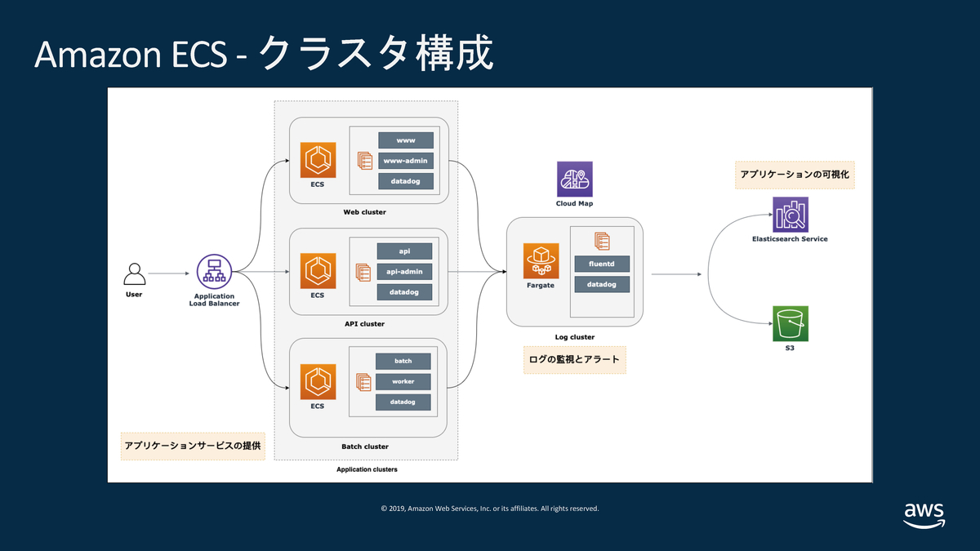This screenshot has width=980, height=551.
Task: Click the 'Fargate' label
Action: coord(541,286)
